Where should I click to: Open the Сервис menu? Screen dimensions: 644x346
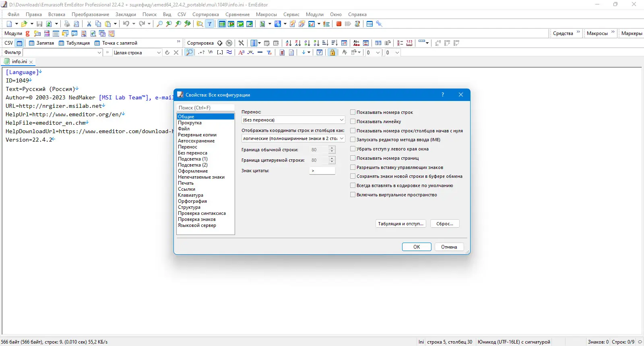(291, 14)
